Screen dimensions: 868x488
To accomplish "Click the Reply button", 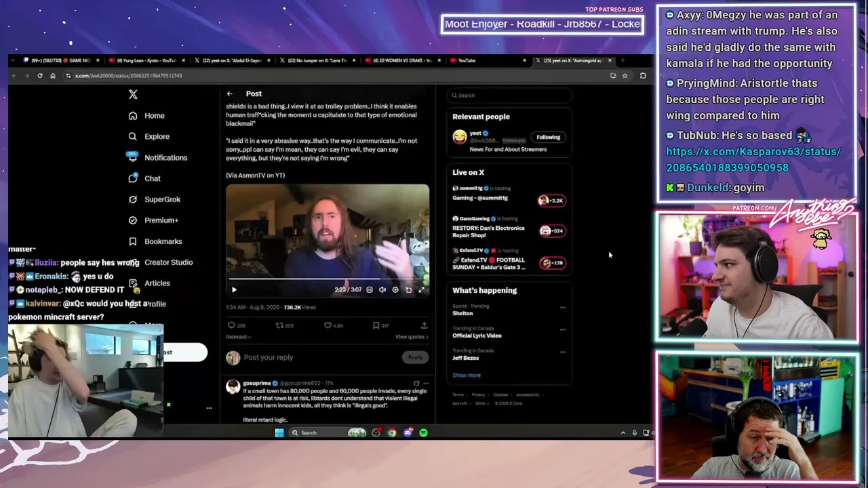I will pyautogui.click(x=415, y=357).
